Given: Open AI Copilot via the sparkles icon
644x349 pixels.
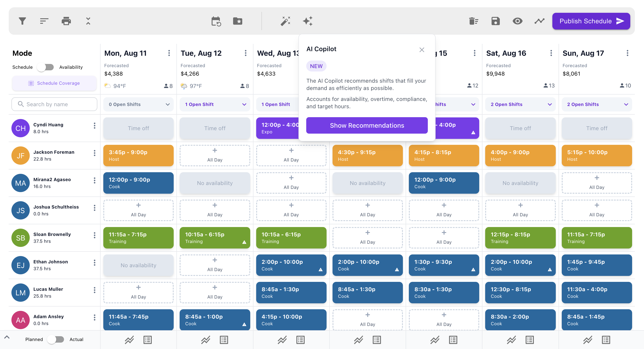Looking at the screenshot, I should coord(308,21).
